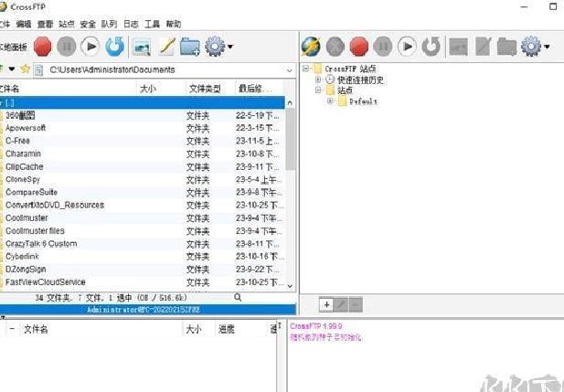Collapse the CrossFTP 站点 root node
This screenshot has height=392, width=564.
(305, 69)
